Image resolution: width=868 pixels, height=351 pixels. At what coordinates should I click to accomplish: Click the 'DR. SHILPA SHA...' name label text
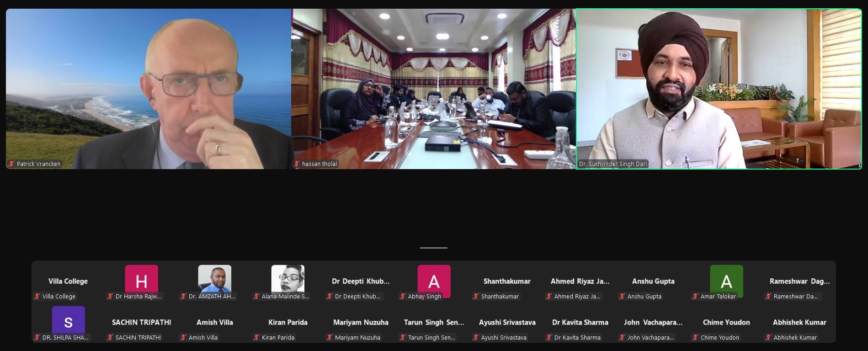65,337
